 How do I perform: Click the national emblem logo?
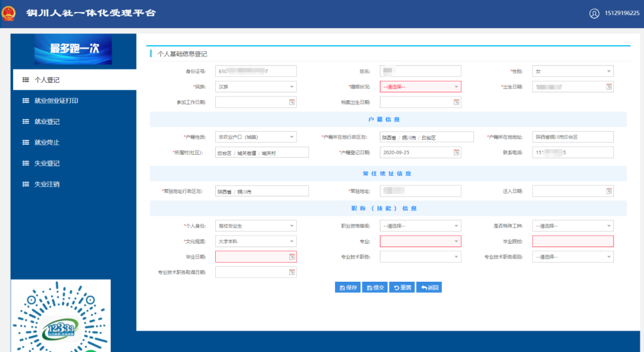pyautogui.click(x=9, y=13)
